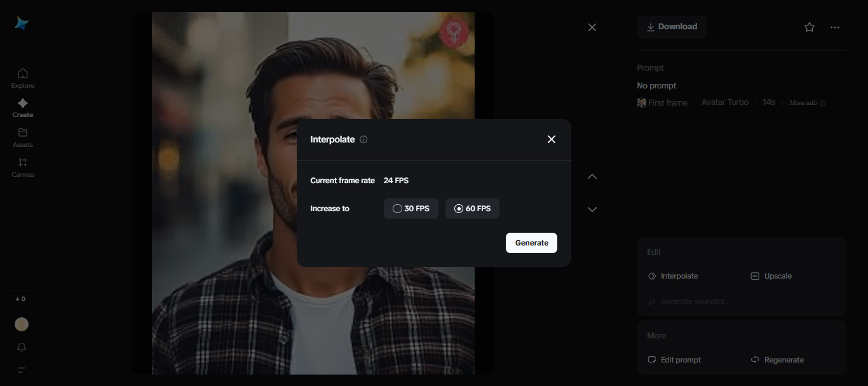Open the Create section in the sidebar
The width and height of the screenshot is (868, 386).
tap(23, 107)
